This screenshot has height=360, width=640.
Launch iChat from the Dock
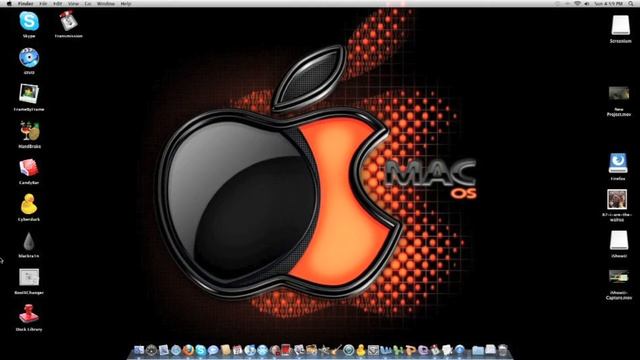(213, 350)
